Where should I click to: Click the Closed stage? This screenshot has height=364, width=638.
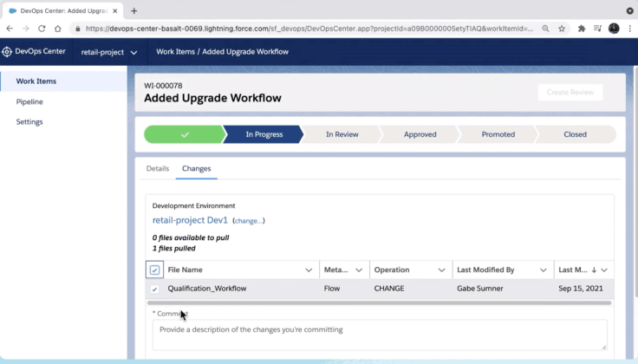(x=575, y=134)
